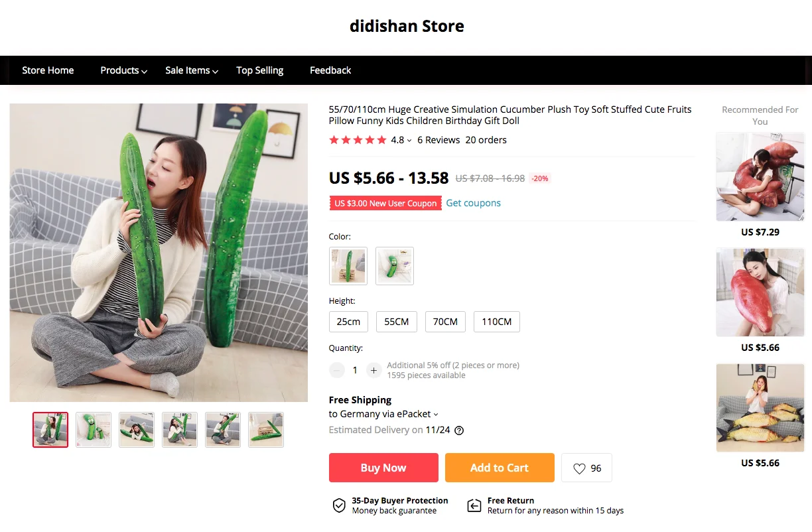Decrease quantity with the minus button

(x=337, y=370)
